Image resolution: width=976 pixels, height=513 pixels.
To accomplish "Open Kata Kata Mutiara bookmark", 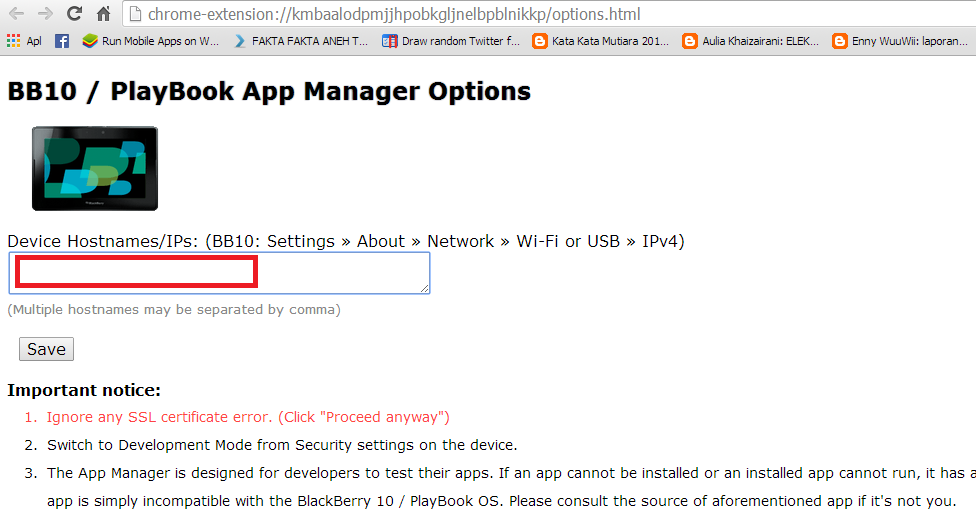I will [601, 41].
